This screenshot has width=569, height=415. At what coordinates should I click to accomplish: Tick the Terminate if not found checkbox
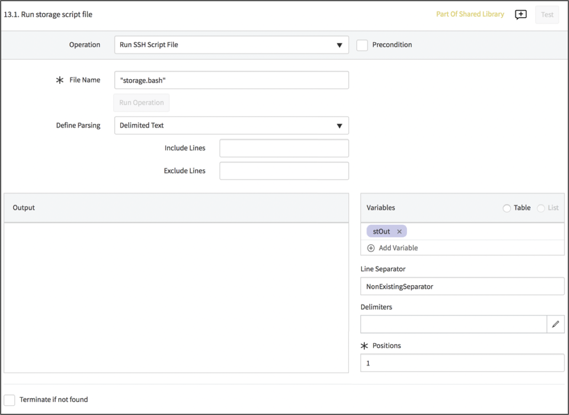coord(9,400)
